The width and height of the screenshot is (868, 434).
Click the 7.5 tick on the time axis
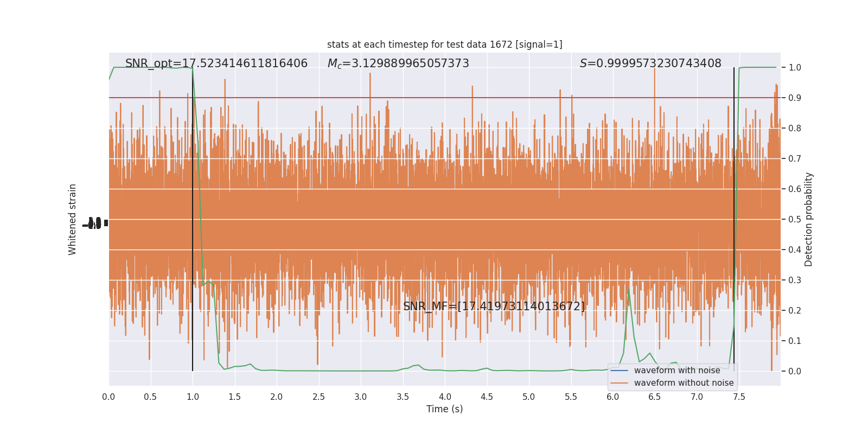tap(739, 397)
